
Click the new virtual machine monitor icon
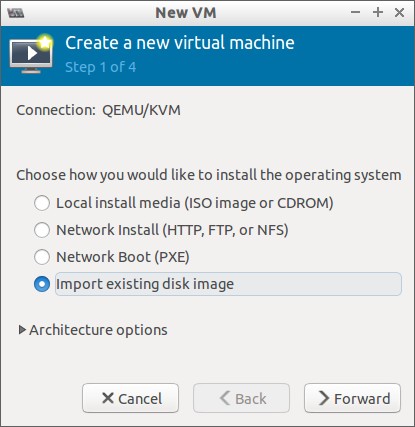pos(31,53)
